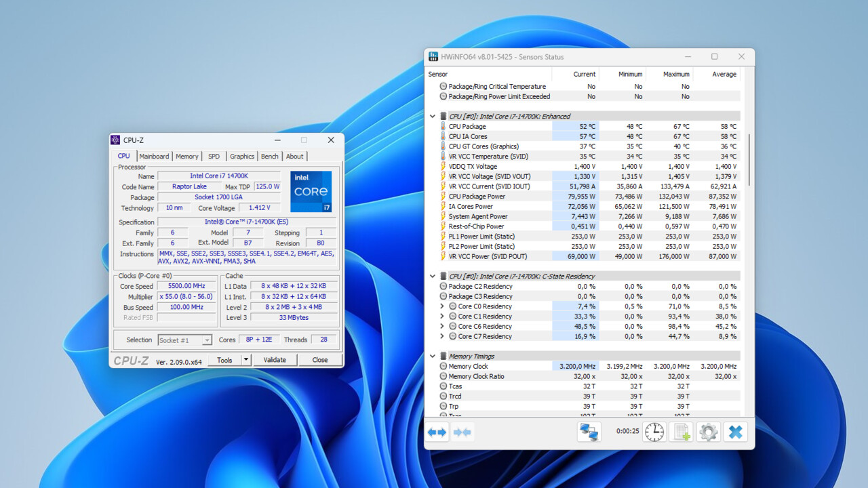Screen dimensions: 868x488
Task: Switch to the SPD tab in CPU-Z
Action: tap(214, 156)
